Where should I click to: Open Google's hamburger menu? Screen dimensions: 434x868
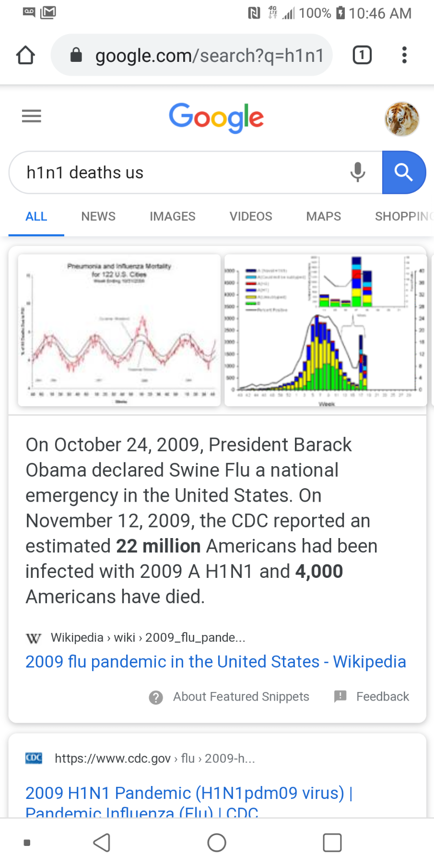32,116
